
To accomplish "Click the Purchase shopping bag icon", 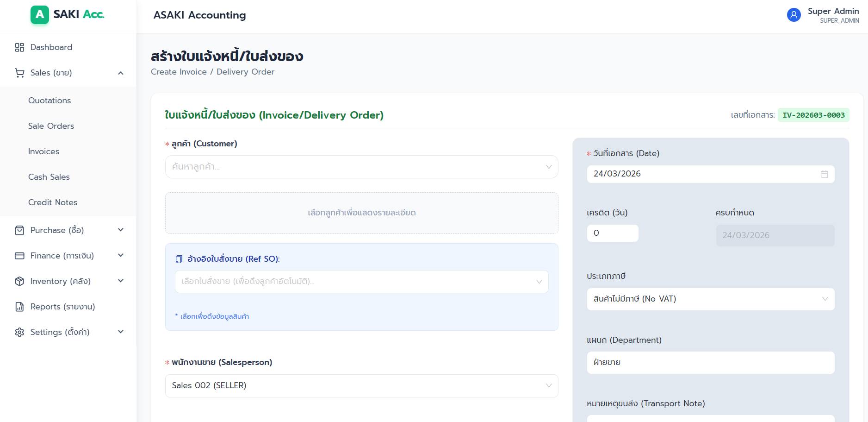I will [x=19, y=230].
